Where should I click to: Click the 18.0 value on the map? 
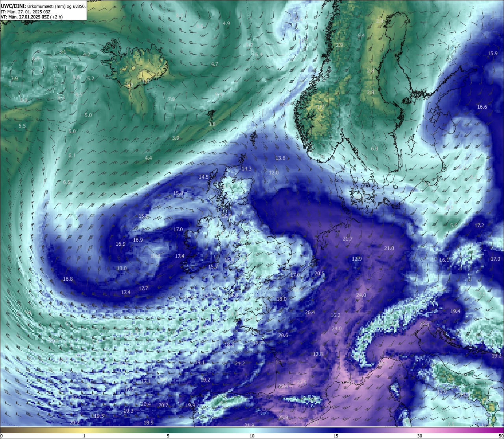(282, 299)
